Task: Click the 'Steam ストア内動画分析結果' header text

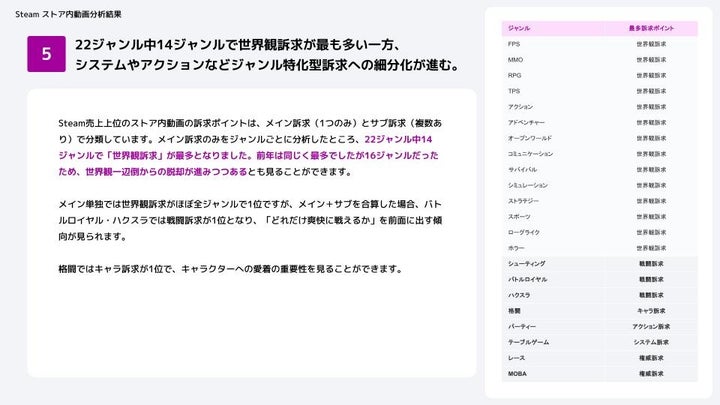Action: tap(68, 14)
